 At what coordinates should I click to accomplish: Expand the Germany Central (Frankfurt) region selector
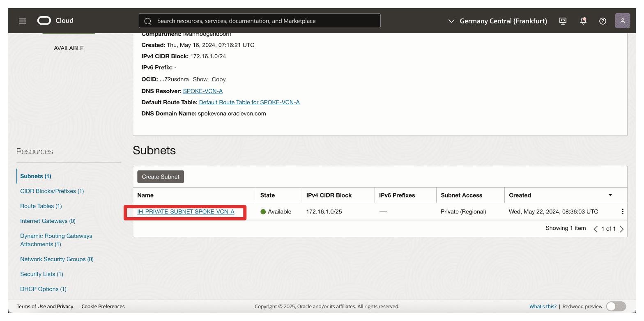coord(497,21)
